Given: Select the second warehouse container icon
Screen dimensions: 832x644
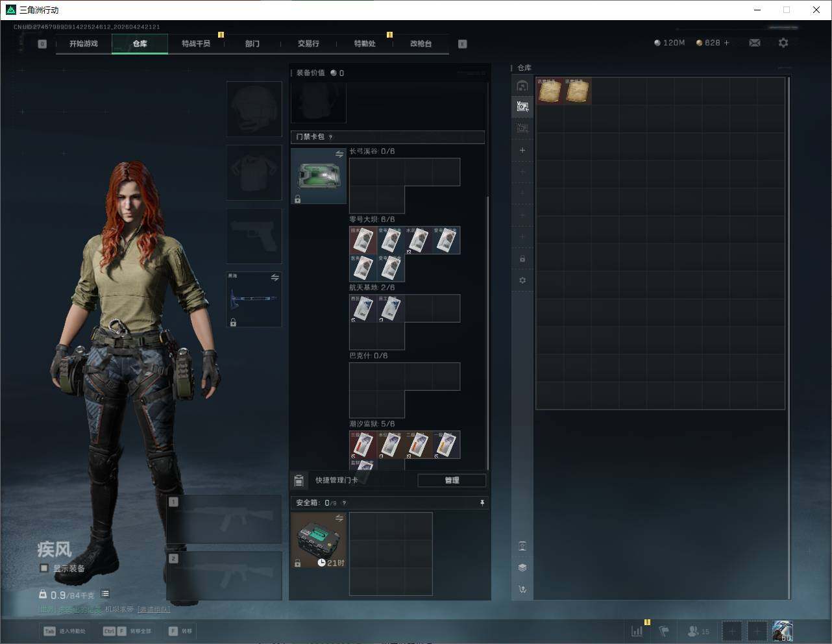Looking at the screenshot, I should tap(522, 106).
